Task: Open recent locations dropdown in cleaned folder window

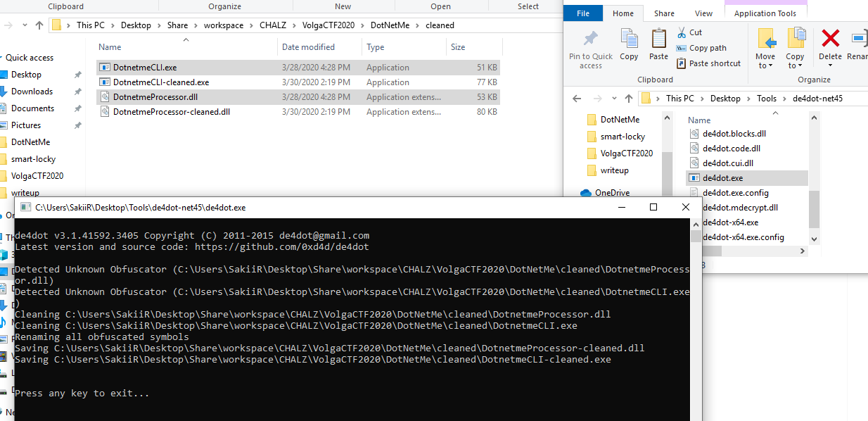Action: coord(25,25)
